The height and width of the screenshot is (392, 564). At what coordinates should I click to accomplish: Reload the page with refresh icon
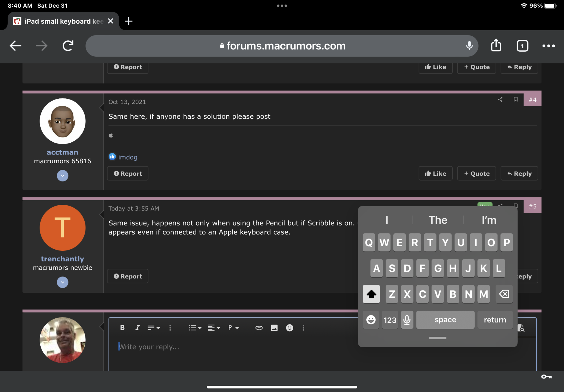tap(68, 46)
